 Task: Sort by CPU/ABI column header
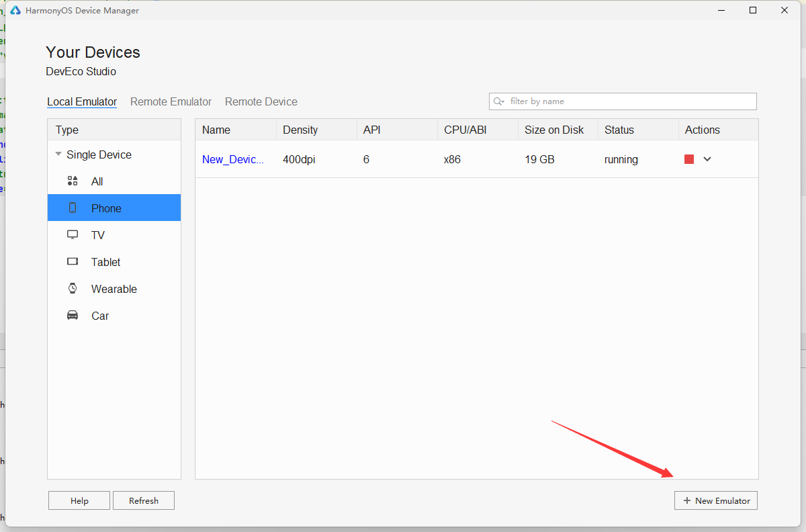(478, 130)
